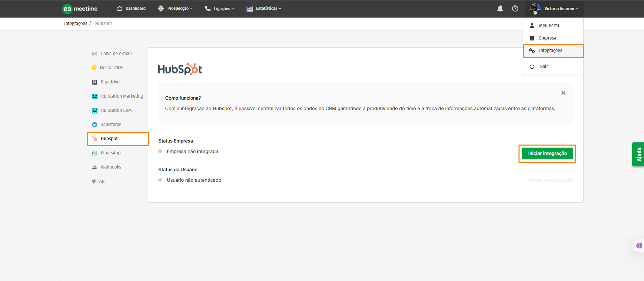Viewport: 644px width, 281px height.
Task: Click 'Empresa não integrada' status text
Action: click(192, 151)
